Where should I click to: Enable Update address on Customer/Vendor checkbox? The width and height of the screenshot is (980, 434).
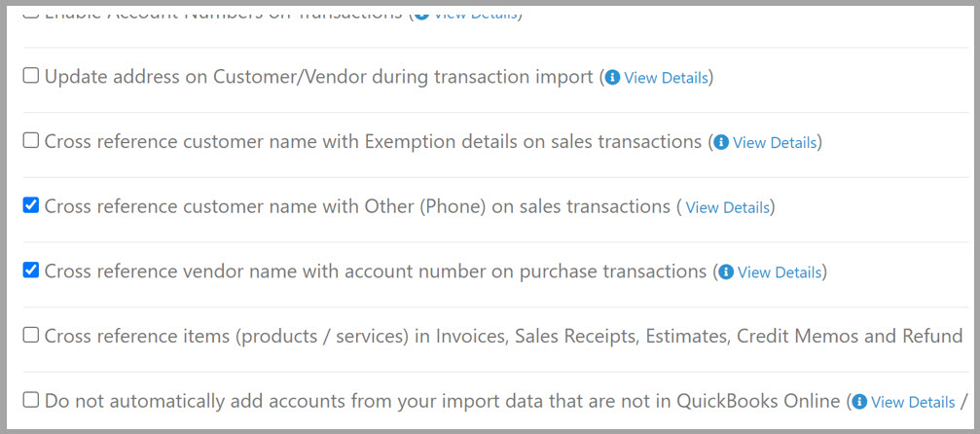pos(30,76)
